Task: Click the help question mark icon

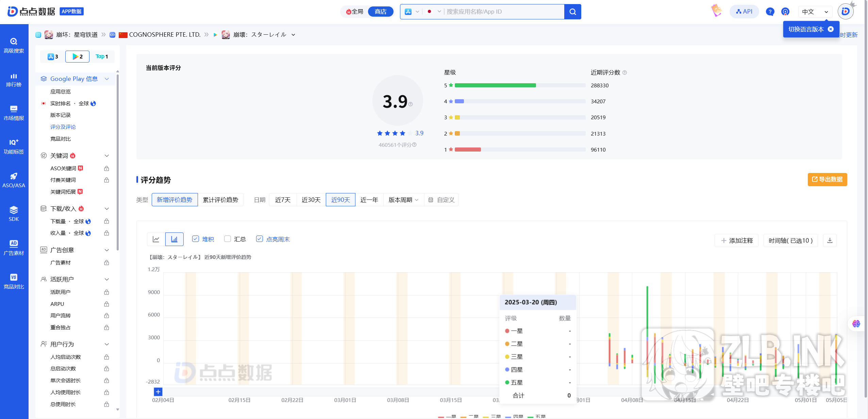Action: pos(770,12)
